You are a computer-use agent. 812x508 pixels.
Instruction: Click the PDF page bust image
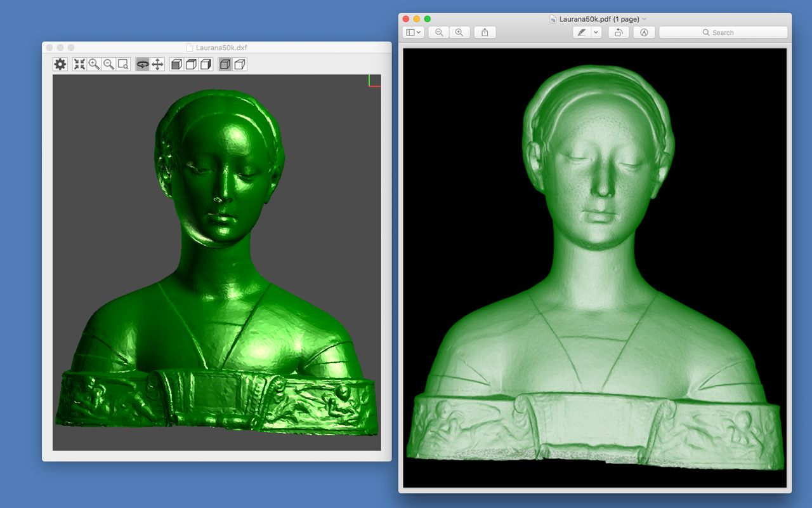[595, 268]
